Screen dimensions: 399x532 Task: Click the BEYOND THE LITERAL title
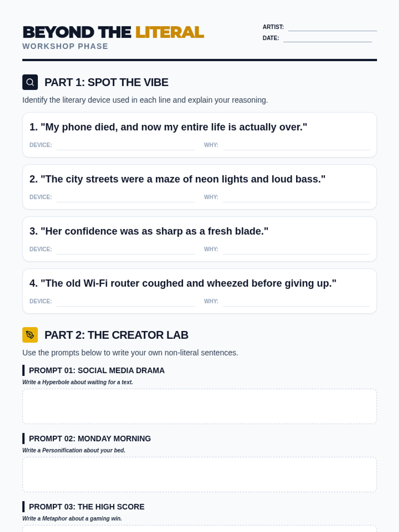113,33
